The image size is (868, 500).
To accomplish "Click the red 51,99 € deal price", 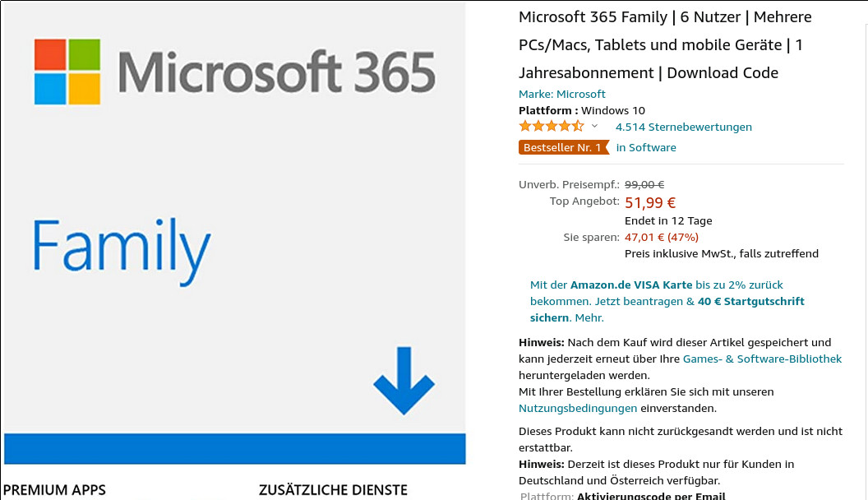I will (649, 202).
